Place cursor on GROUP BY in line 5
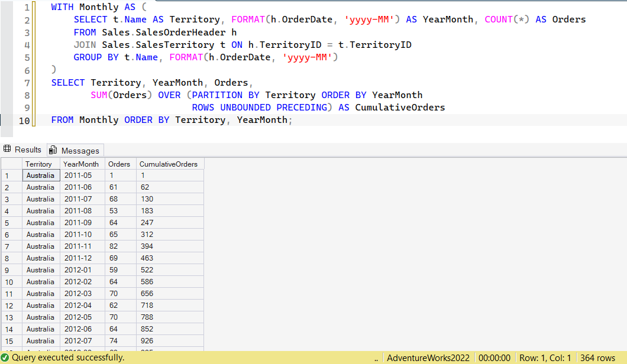This screenshot has width=627, height=364. [x=96, y=57]
